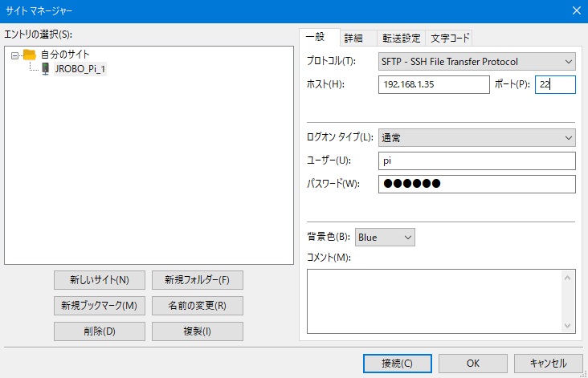Click the エントリの選択(S): label
The height and width of the screenshot is (378, 588).
[39, 35]
